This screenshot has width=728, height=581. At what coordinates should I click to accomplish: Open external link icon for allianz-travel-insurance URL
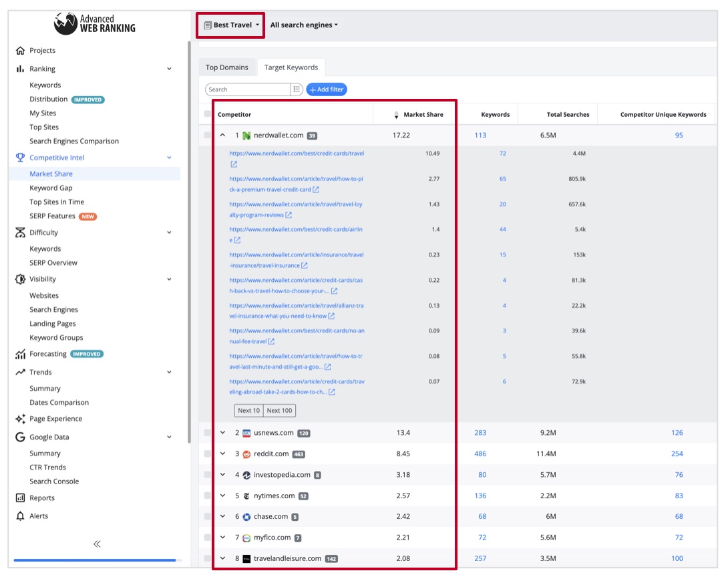point(331,316)
